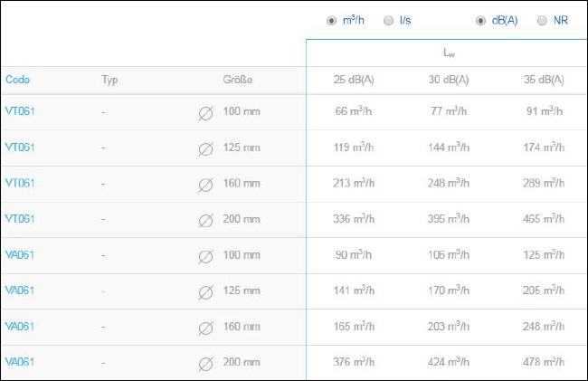Click the diameter icon for VA061 100 mm
The width and height of the screenshot is (588, 381).
click(205, 257)
